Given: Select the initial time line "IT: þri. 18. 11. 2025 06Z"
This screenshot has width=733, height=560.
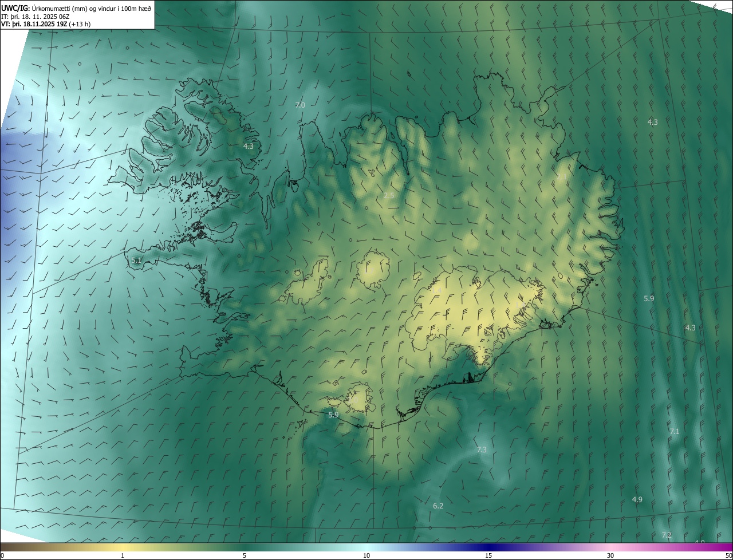Looking at the screenshot, I should [x=36, y=16].
